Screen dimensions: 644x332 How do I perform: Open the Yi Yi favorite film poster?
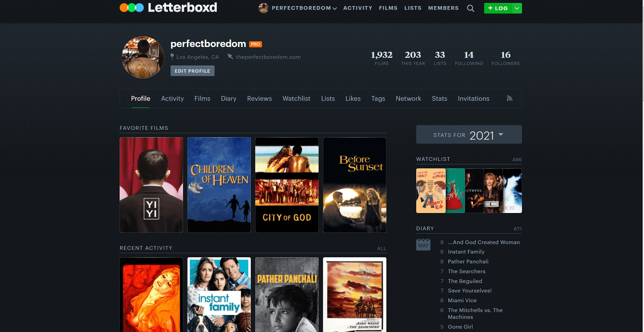tap(151, 185)
